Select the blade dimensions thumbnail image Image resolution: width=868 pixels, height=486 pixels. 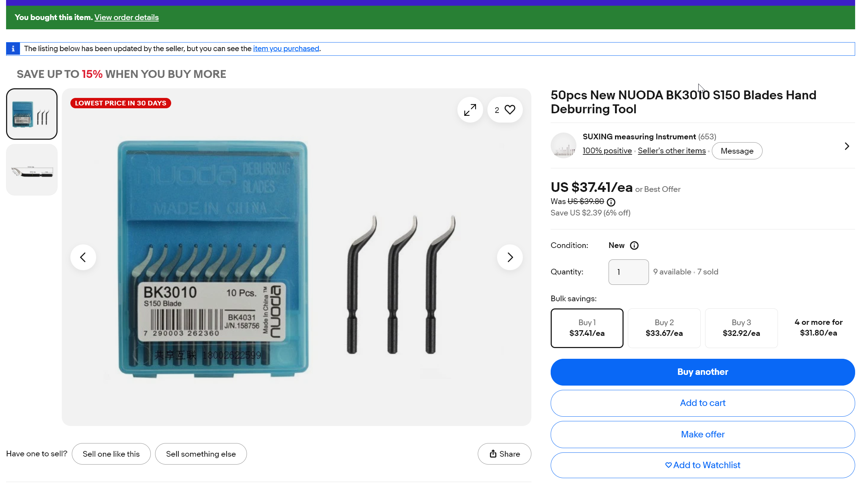(32, 170)
